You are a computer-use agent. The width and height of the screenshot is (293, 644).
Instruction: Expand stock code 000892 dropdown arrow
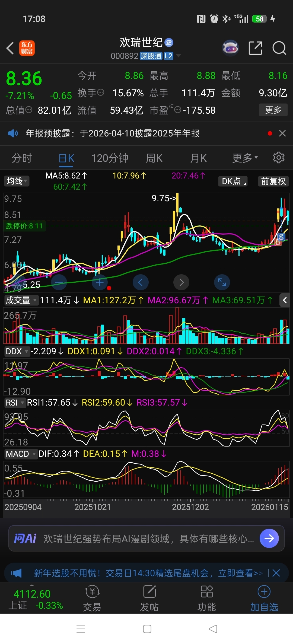point(179,56)
